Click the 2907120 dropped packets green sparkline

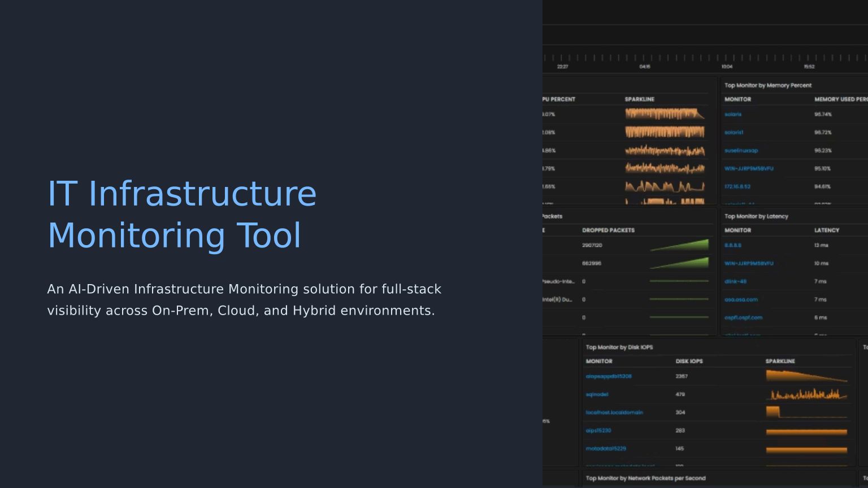pos(679,246)
